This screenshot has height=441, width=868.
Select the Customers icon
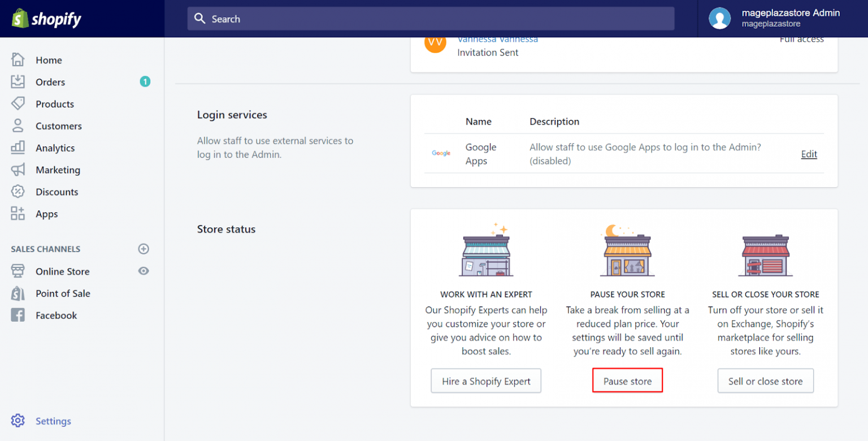(x=18, y=126)
